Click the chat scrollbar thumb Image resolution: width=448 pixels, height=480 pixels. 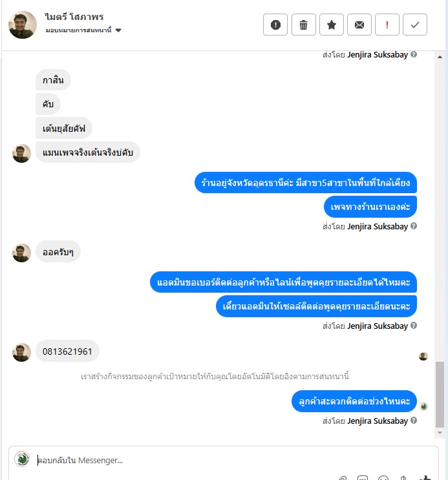[x=440, y=395]
